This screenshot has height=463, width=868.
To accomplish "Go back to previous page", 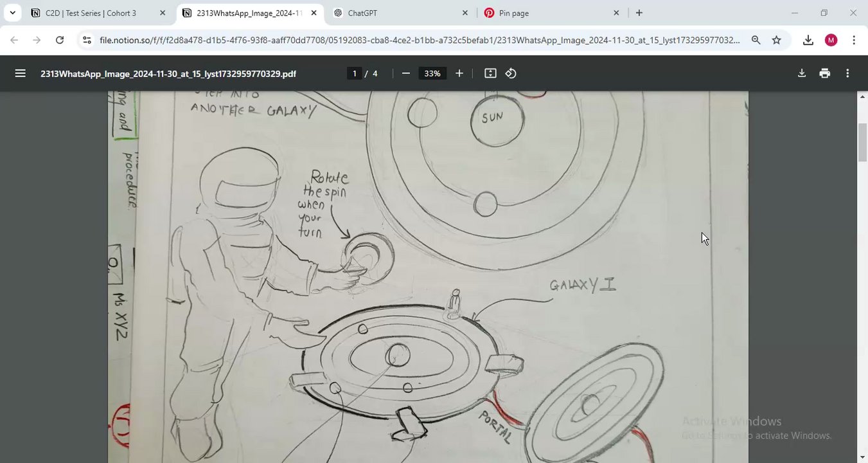I will (14, 40).
